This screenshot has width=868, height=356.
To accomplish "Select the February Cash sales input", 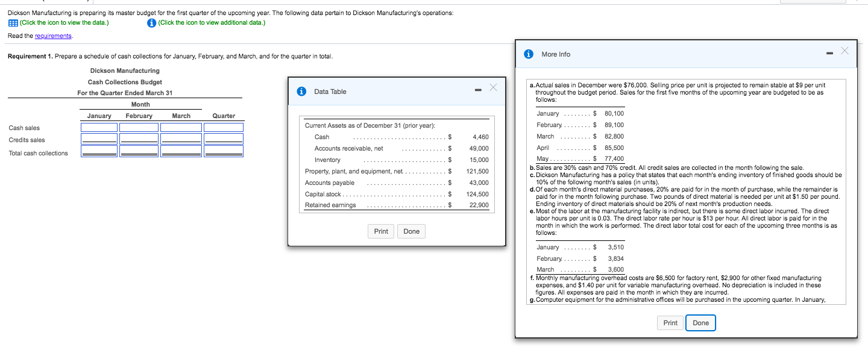I will pos(139,128).
